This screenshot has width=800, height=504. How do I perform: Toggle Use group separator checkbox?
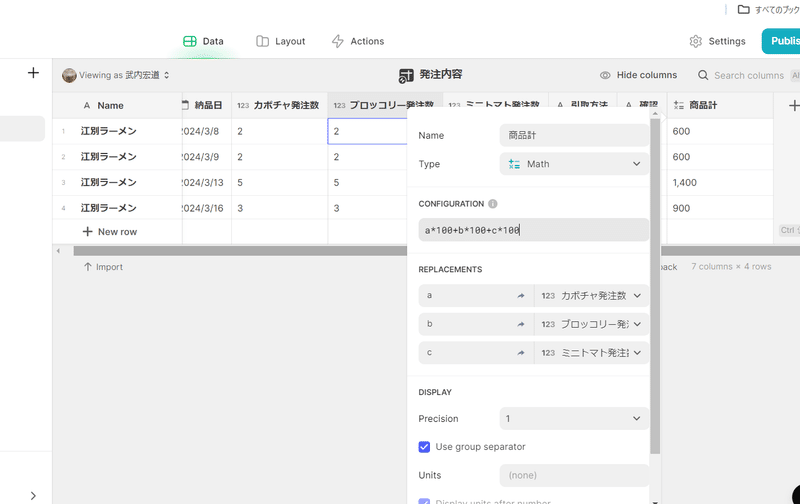click(x=424, y=447)
